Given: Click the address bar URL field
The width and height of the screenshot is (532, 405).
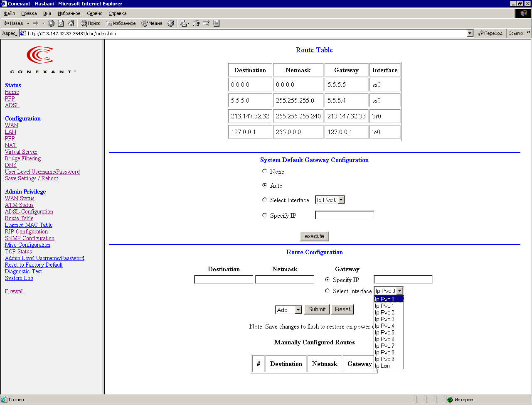Looking at the screenshot, I should (x=247, y=33).
